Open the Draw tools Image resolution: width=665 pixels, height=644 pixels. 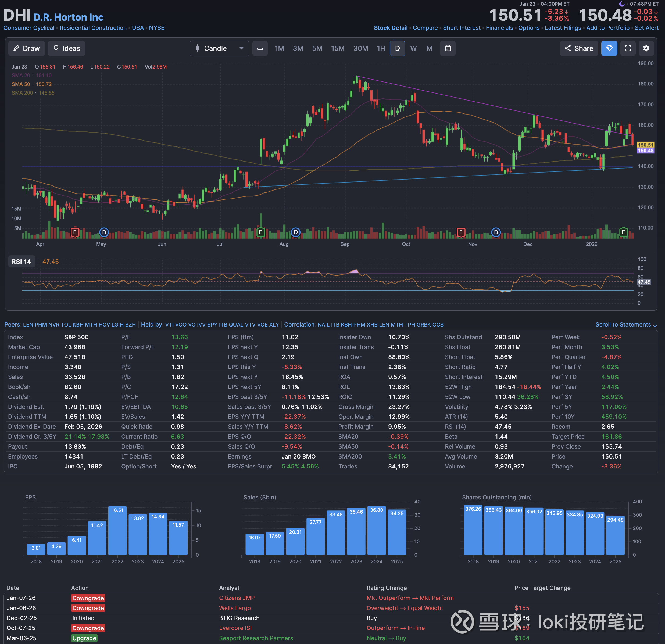pyautogui.click(x=26, y=49)
